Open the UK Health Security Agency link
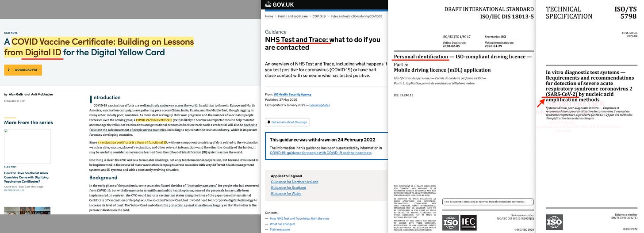The height and width of the screenshot is (233, 644). (292, 94)
